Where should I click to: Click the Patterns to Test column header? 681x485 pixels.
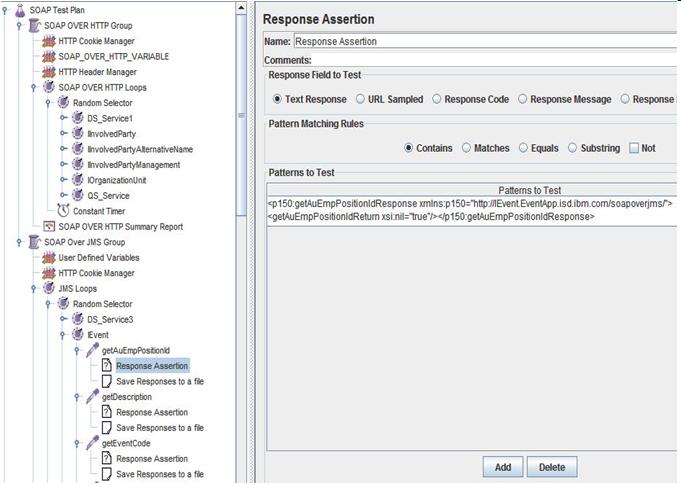472,190
